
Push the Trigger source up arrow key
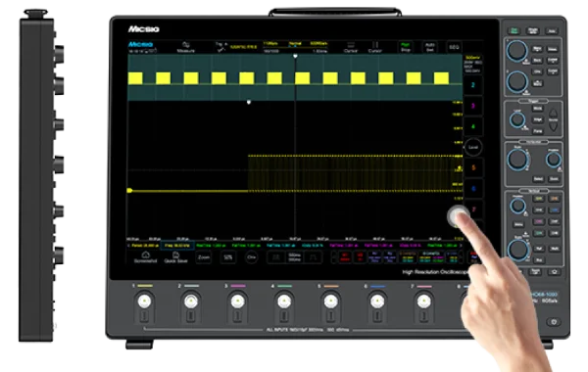click(553, 114)
